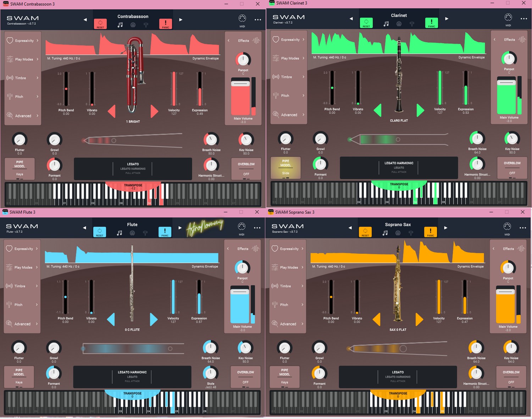Screen dimensions: 532x419
Task: Click Style Jazz 48 knob in Flute window
Action: pos(211,373)
